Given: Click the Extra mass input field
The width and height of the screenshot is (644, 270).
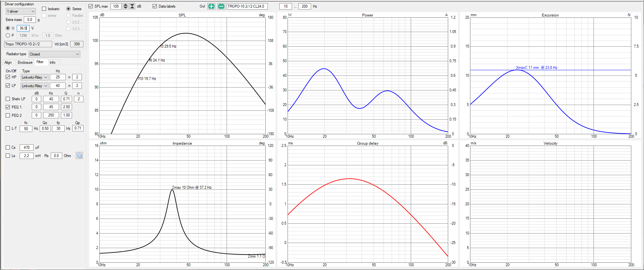Looking at the screenshot, I should 30,20.
